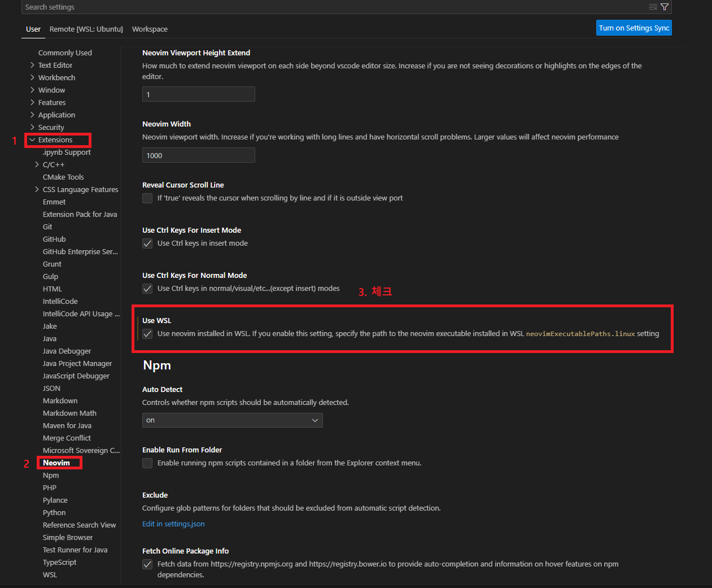This screenshot has height=588, width=712.
Task: Select Neovim in the extensions tree
Action: (56, 463)
